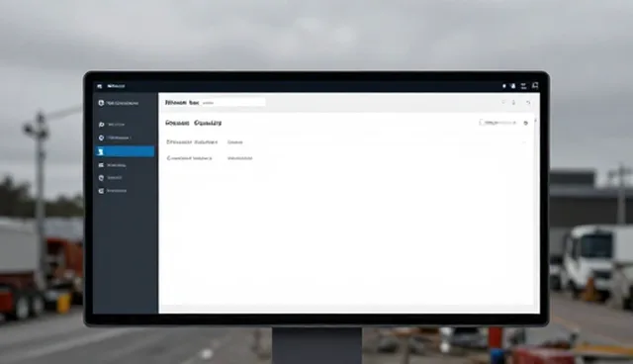
Task: Click the search field beside the page title
Action: (233, 103)
